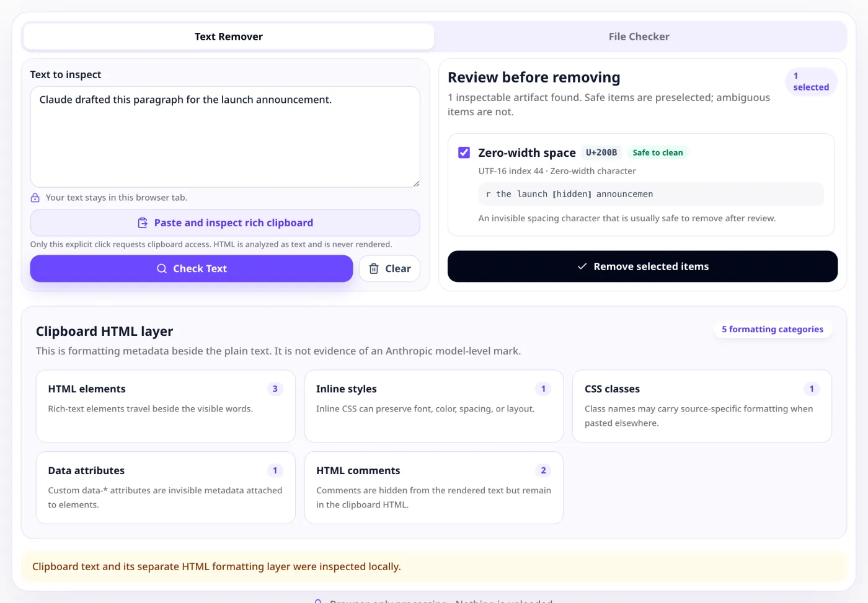Click the trash icon in Clear button

(374, 268)
